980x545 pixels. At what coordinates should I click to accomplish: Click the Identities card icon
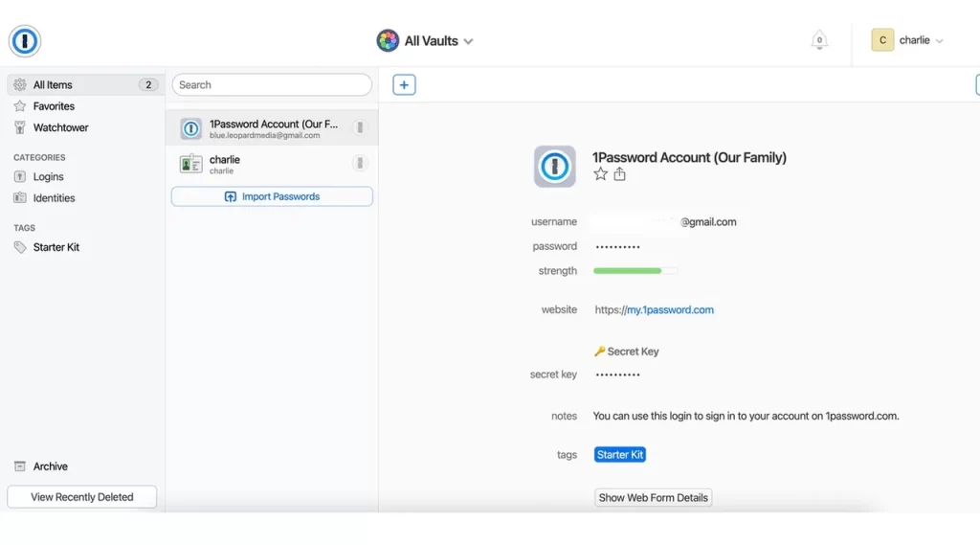(20, 197)
